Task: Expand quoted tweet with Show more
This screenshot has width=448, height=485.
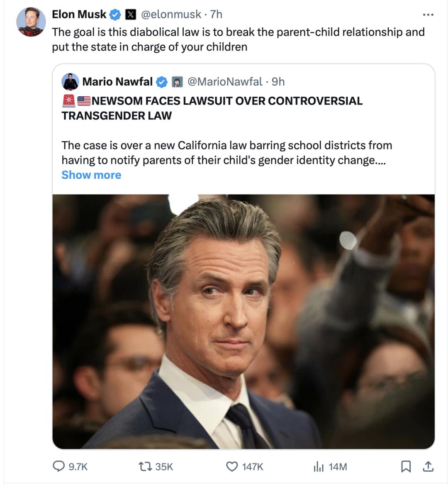Action: pyautogui.click(x=91, y=175)
